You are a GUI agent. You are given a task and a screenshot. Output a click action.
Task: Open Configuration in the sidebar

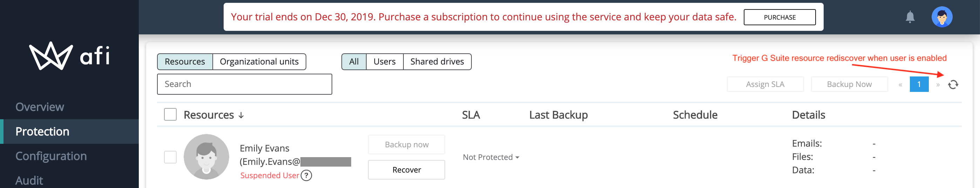pos(51,156)
